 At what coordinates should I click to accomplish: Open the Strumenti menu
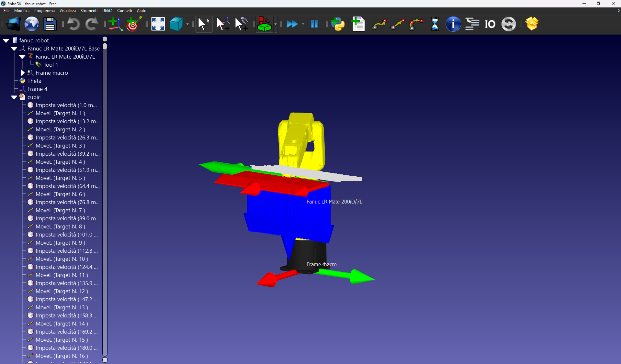(x=89, y=11)
